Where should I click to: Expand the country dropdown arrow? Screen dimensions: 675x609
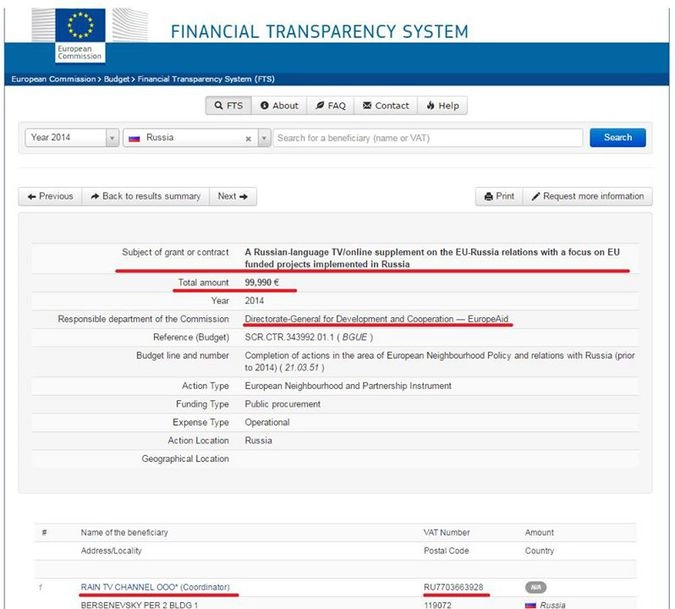264,138
